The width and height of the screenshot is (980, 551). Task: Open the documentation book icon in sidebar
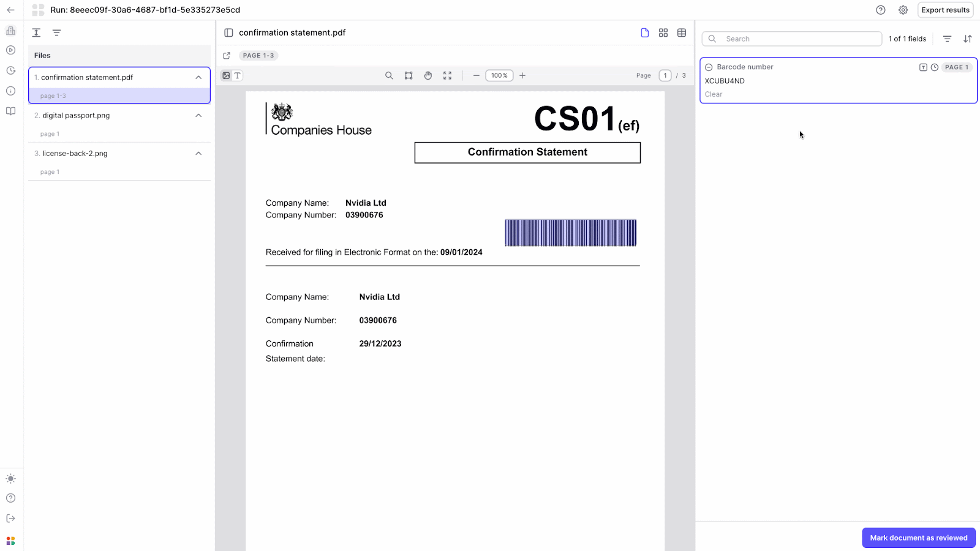pyautogui.click(x=10, y=111)
